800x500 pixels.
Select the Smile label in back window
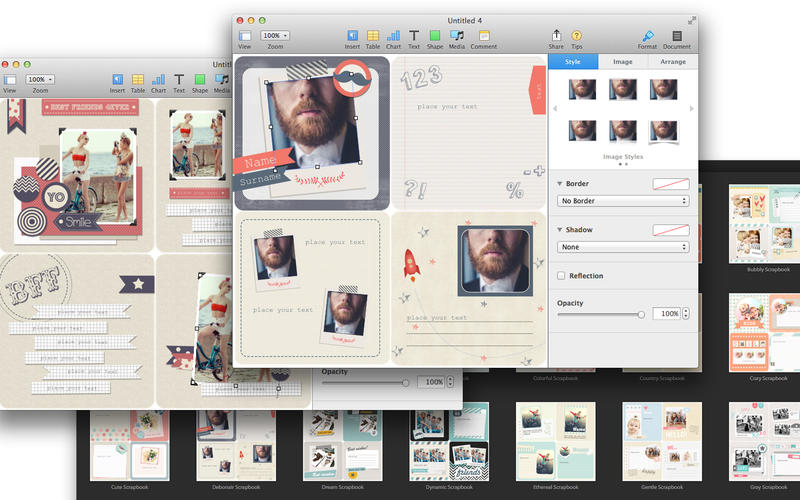(x=78, y=222)
